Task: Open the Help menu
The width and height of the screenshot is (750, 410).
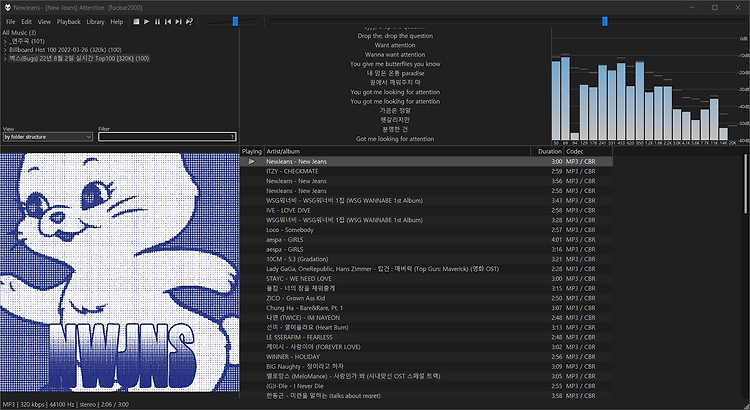Action: click(x=117, y=22)
